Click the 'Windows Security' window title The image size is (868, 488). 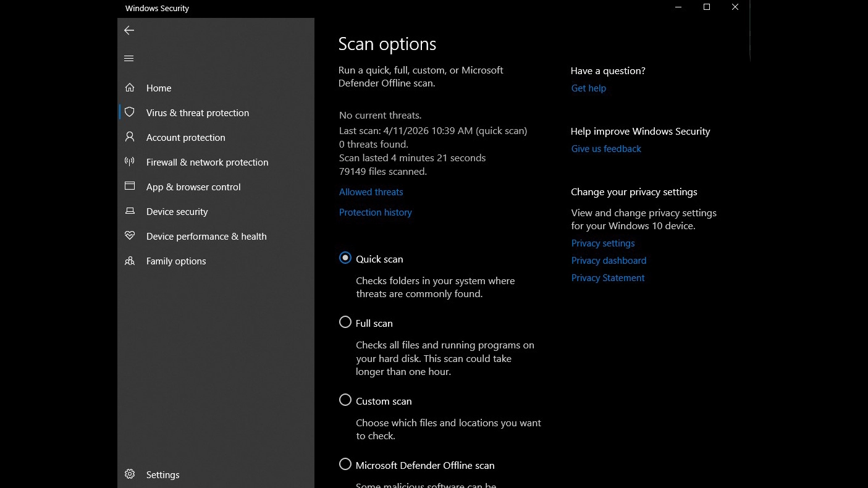(x=157, y=9)
